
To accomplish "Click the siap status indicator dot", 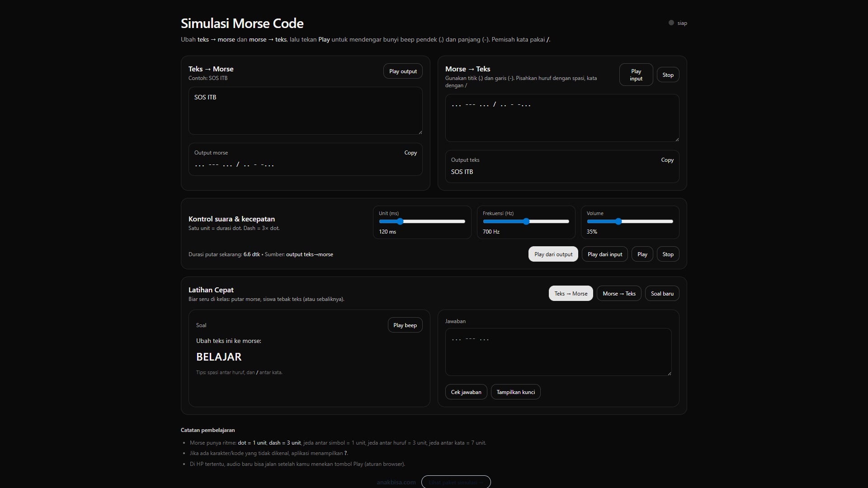I will coord(671,23).
